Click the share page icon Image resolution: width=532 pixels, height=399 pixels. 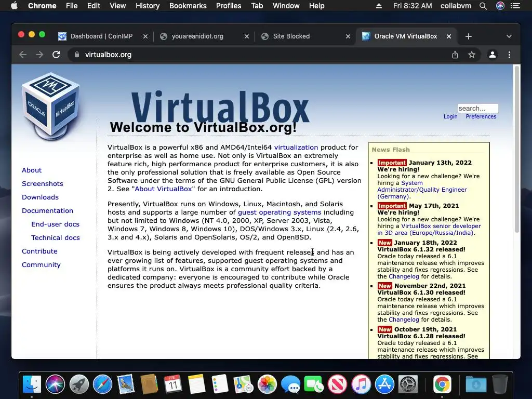coord(455,55)
